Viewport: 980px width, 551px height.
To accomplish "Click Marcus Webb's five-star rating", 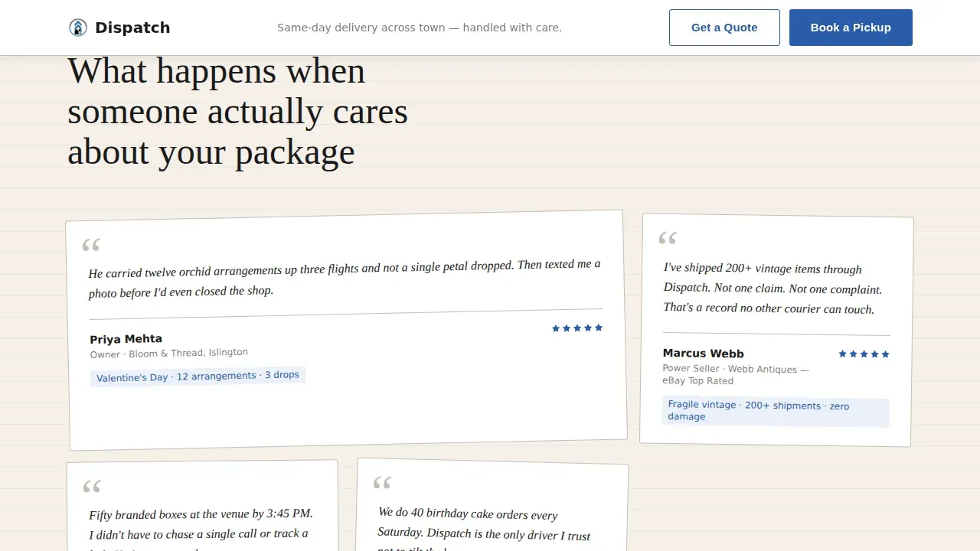I will click(864, 354).
